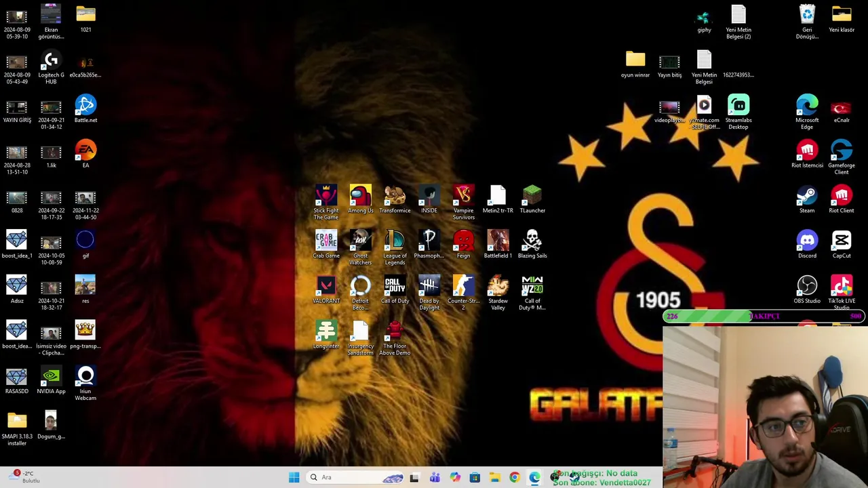Launch Google Chrome from the taskbar

515,477
